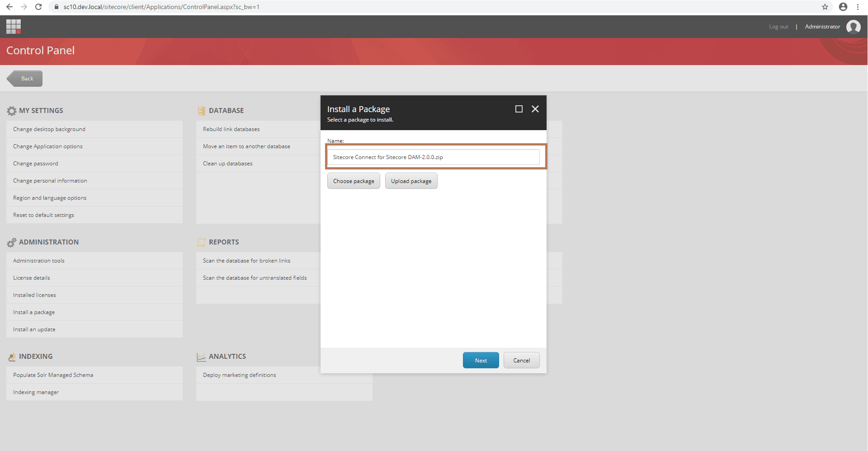Open Administration tools

click(94, 261)
